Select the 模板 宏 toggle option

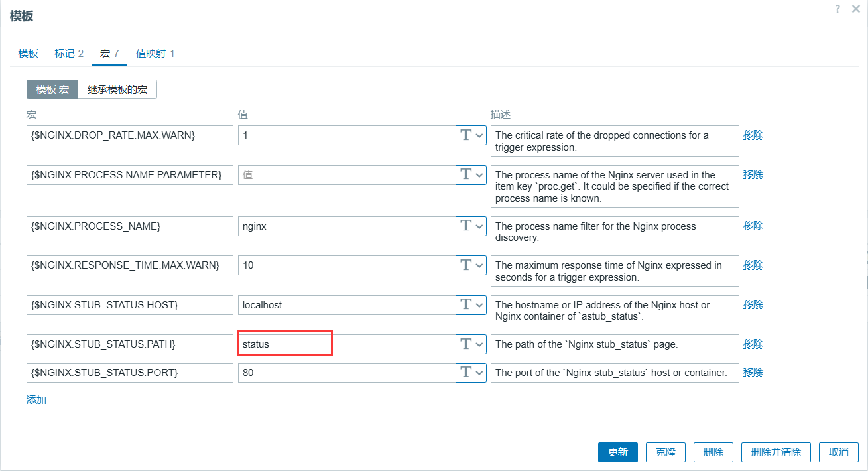(x=52, y=90)
